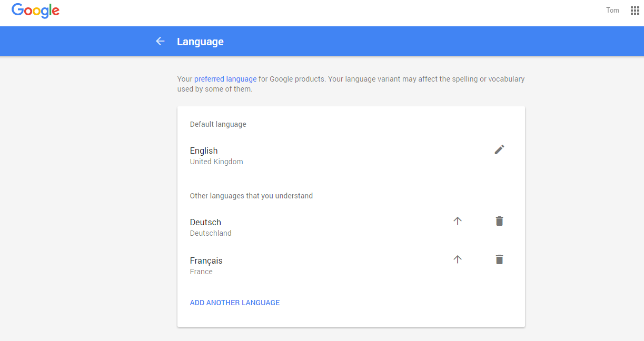Remove Français language with trash icon
Viewport: 644px width, 341px height.
pos(499,259)
